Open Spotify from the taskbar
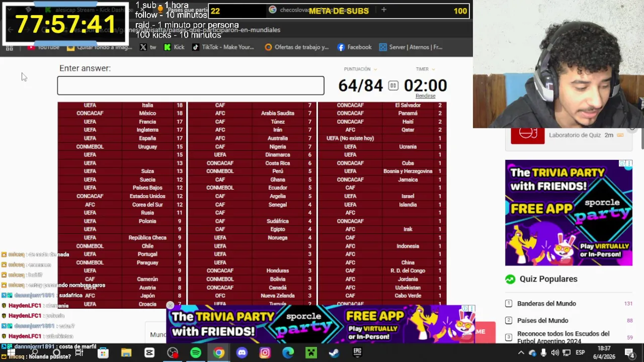The width and height of the screenshot is (644, 362). click(x=195, y=353)
